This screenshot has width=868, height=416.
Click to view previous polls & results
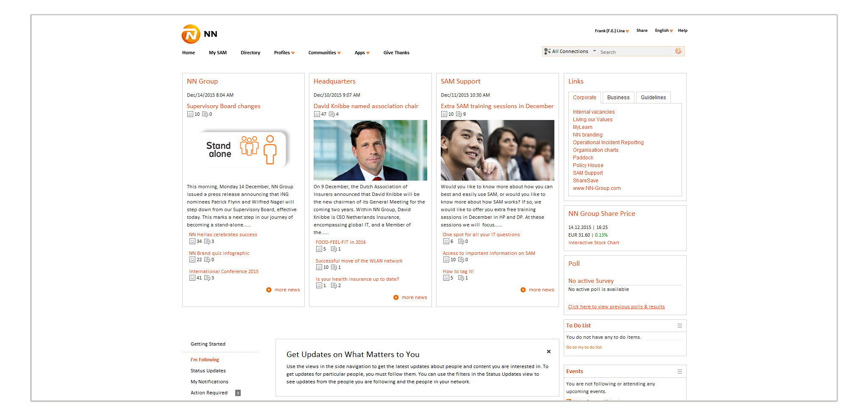pos(617,307)
